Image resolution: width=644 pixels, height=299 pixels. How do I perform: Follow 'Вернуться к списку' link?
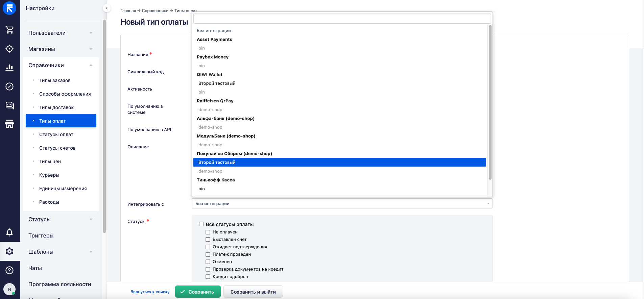click(x=150, y=292)
